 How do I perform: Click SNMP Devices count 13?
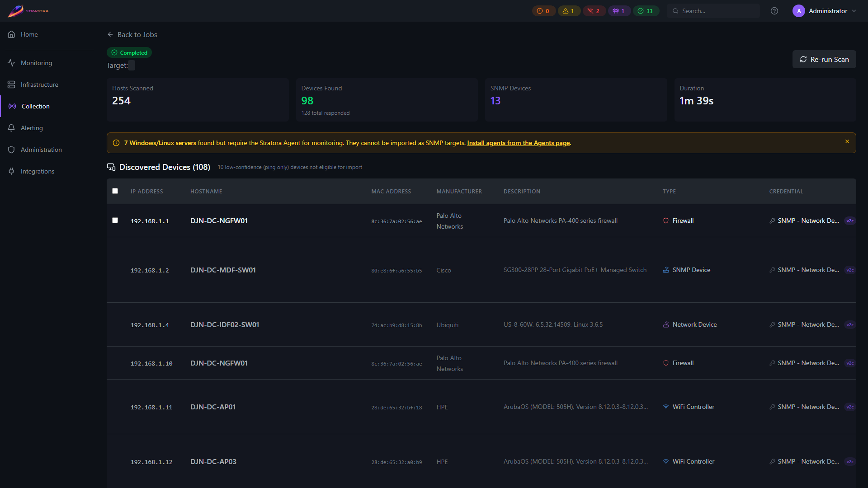[x=495, y=101]
